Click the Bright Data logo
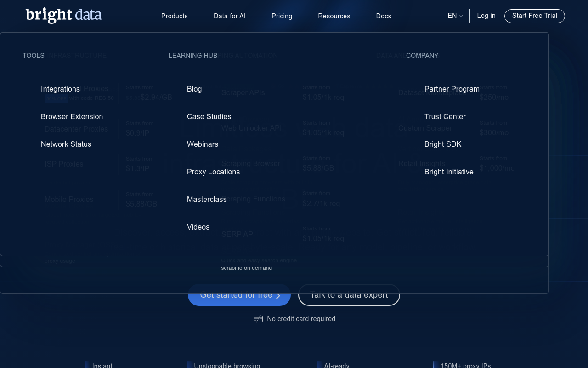Image resolution: width=588 pixels, height=368 pixels. [63, 15]
